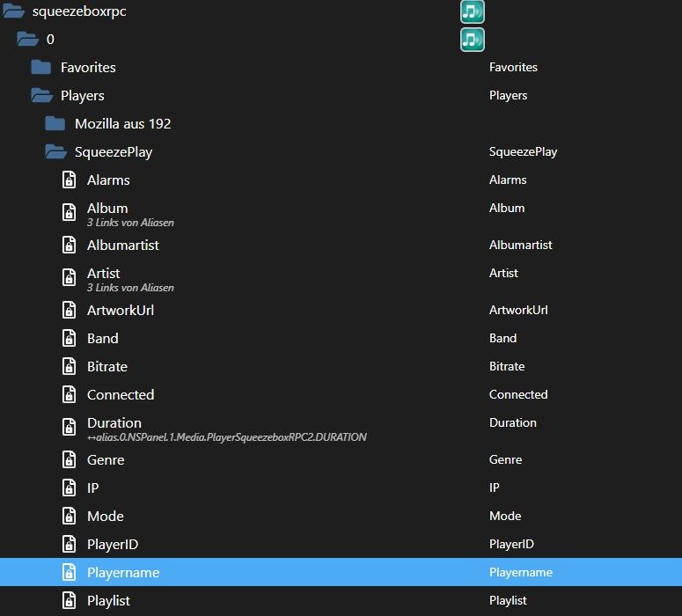
Task: Expand the Mozilla aus 192 folder icon
Action: pyautogui.click(x=55, y=123)
